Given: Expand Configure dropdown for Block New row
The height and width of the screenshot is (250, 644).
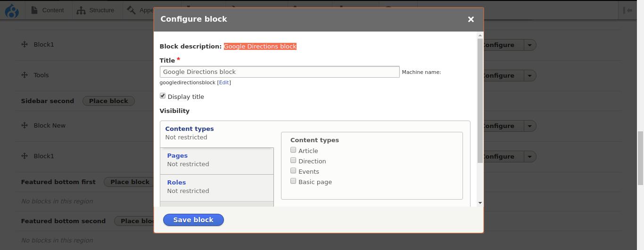Looking at the screenshot, I should [529, 126].
